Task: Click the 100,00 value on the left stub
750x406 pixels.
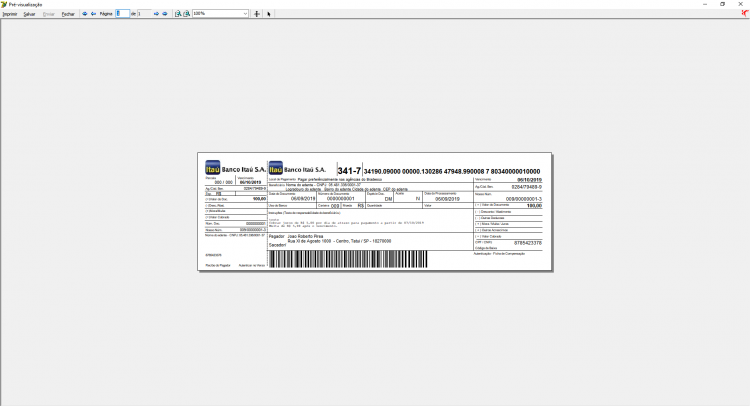Action: tap(259, 198)
